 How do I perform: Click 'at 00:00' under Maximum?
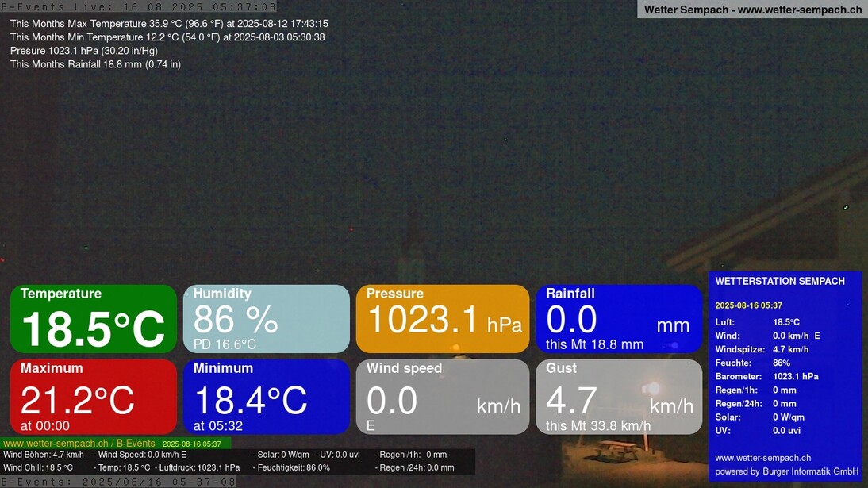(45, 426)
